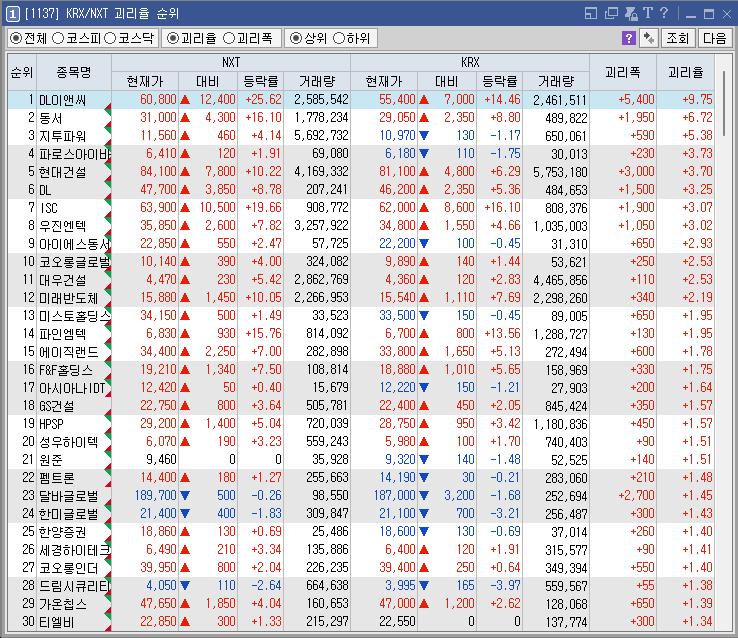The width and height of the screenshot is (738, 638).
Task: Click 괴리율 value +9.75
Action: [x=698, y=100]
